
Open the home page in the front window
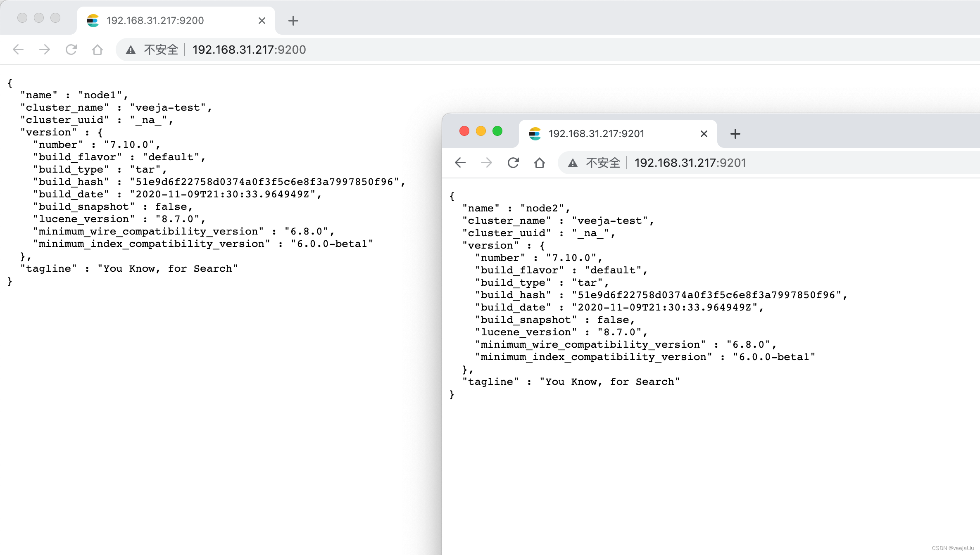pos(540,163)
